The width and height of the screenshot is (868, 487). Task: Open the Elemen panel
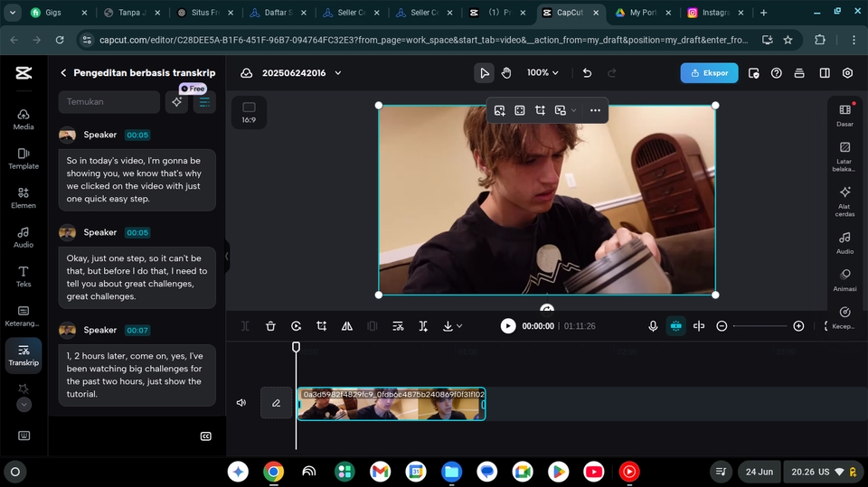pos(24,198)
